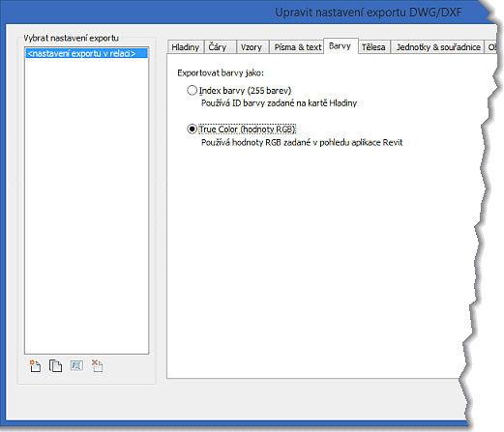Viewport: 504px width, 432px height.
Task: Click the duplicate export setup icon
Action: [x=55, y=366]
